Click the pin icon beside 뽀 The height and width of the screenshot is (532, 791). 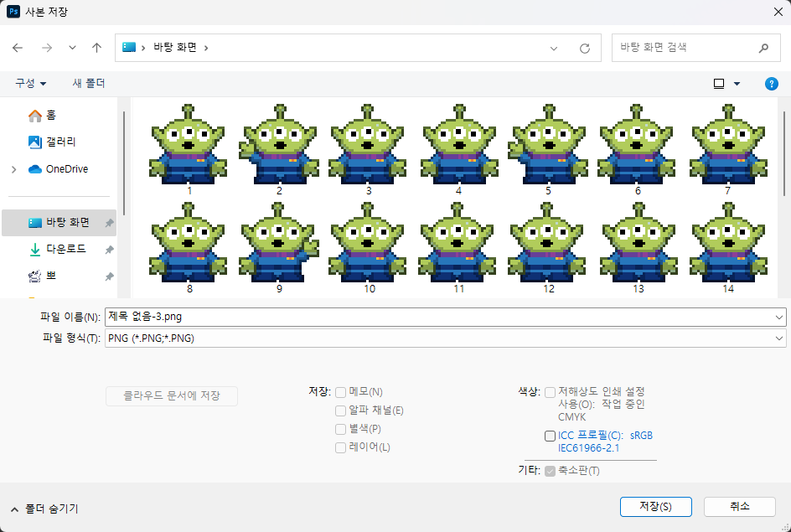(x=109, y=276)
